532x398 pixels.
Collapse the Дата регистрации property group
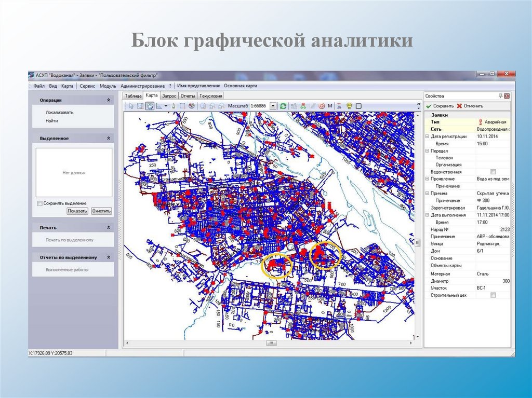(427, 136)
